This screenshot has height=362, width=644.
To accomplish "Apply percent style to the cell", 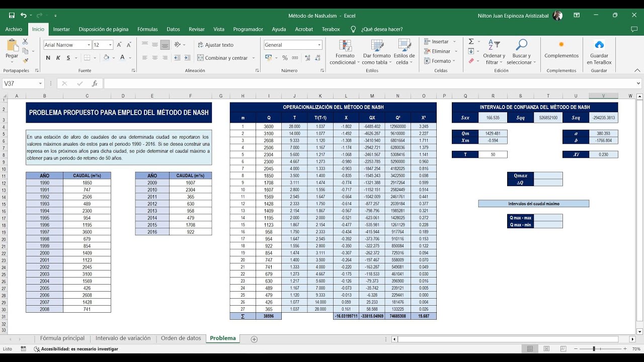I will [285, 58].
